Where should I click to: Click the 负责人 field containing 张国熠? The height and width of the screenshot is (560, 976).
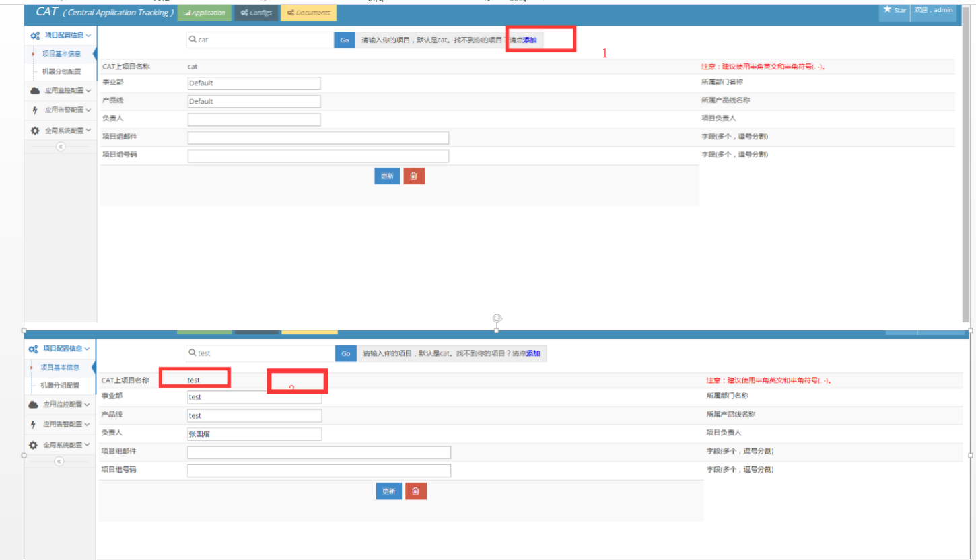(254, 434)
